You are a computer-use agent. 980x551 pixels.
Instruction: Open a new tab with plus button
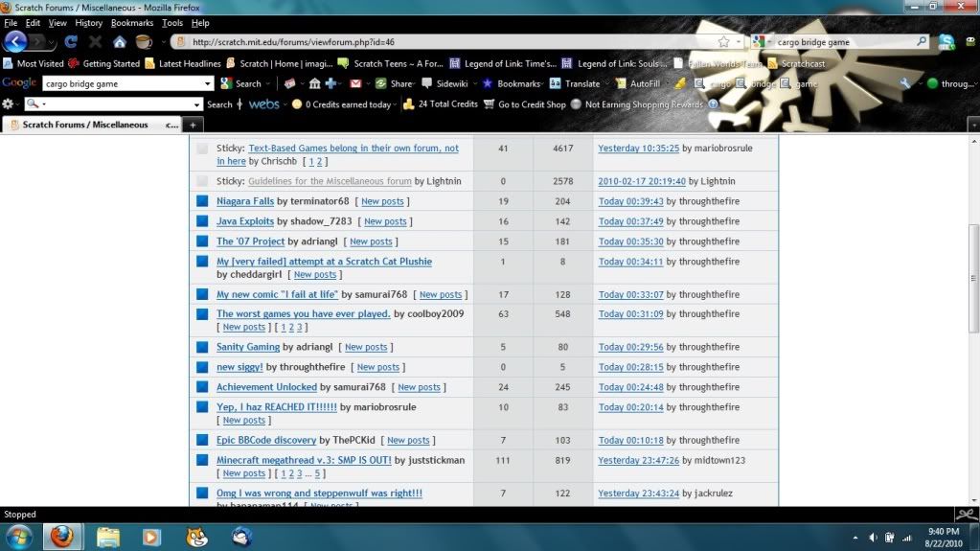(193, 125)
